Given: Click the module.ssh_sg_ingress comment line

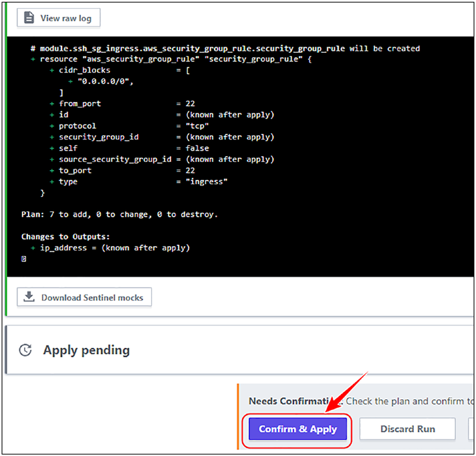Looking at the screenshot, I should tap(225, 48).
